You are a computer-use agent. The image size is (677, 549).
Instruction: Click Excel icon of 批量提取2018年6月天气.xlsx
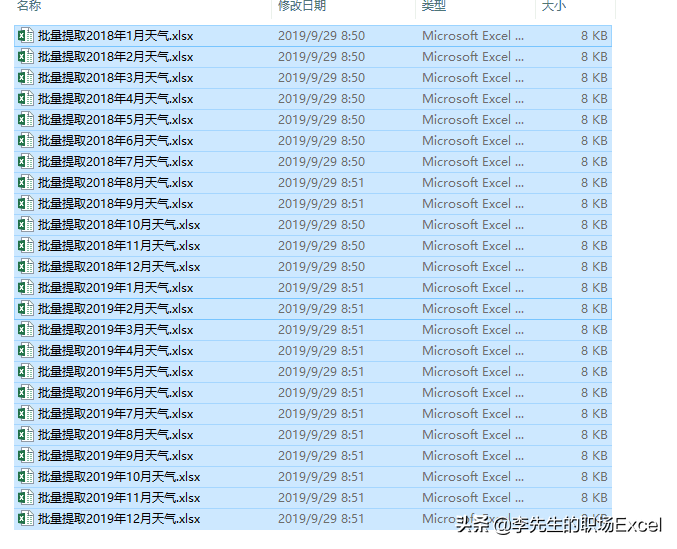coord(25,141)
